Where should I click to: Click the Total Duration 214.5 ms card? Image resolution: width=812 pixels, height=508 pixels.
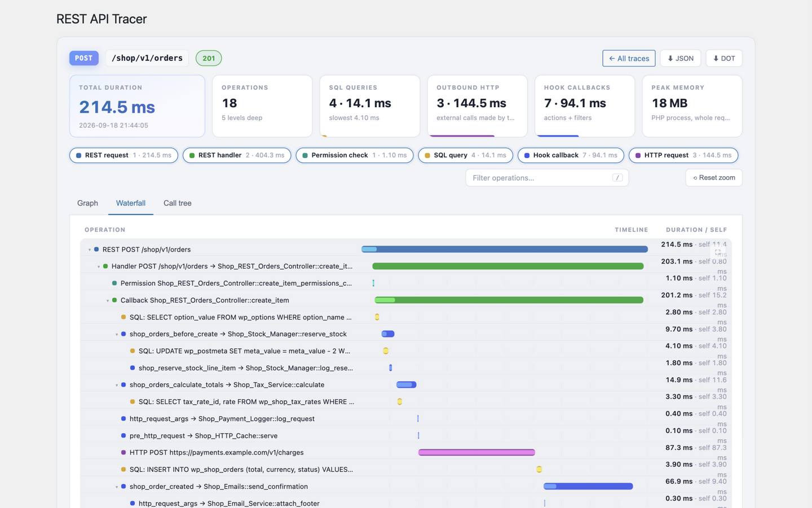tap(137, 106)
